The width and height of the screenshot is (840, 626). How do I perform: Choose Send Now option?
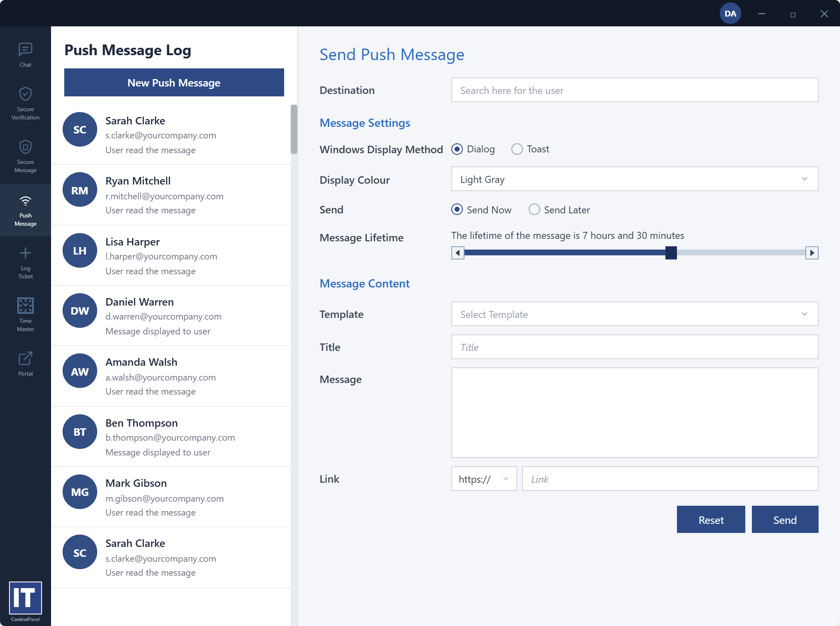457,210
